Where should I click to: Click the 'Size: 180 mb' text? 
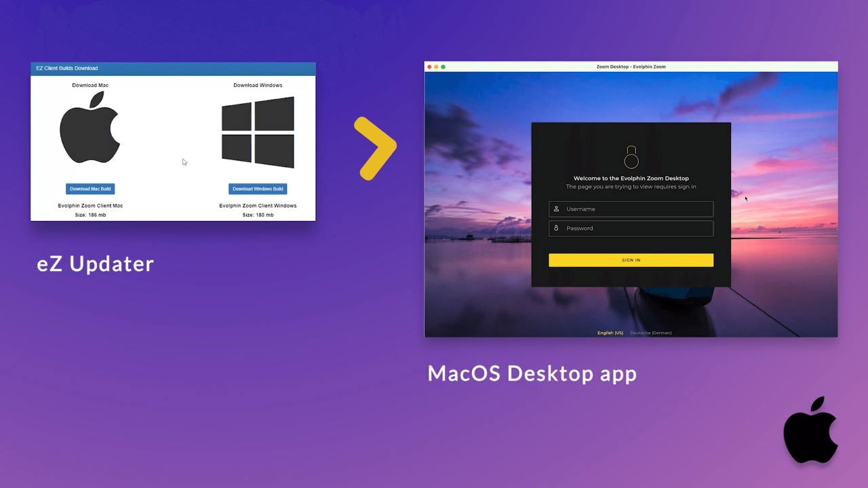[x=258, y=215]
